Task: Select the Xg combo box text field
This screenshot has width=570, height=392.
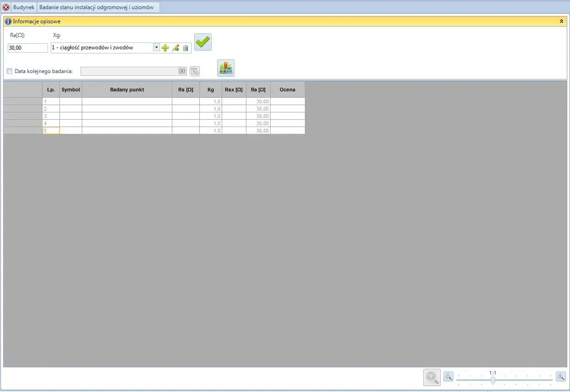Action: (102, 48)
